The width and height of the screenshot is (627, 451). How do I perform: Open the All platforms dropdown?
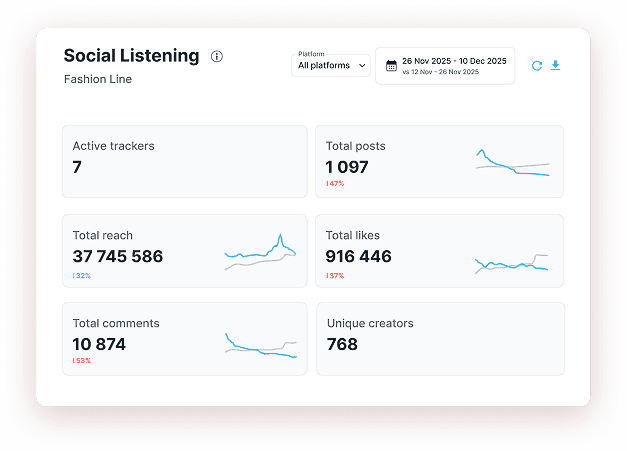(x=331, y=66)
